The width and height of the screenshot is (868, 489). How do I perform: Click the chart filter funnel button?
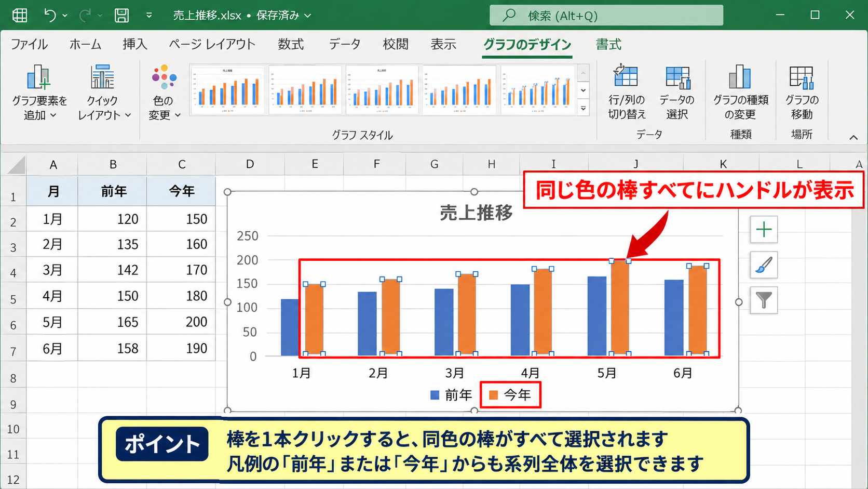[x=764, y=300]
